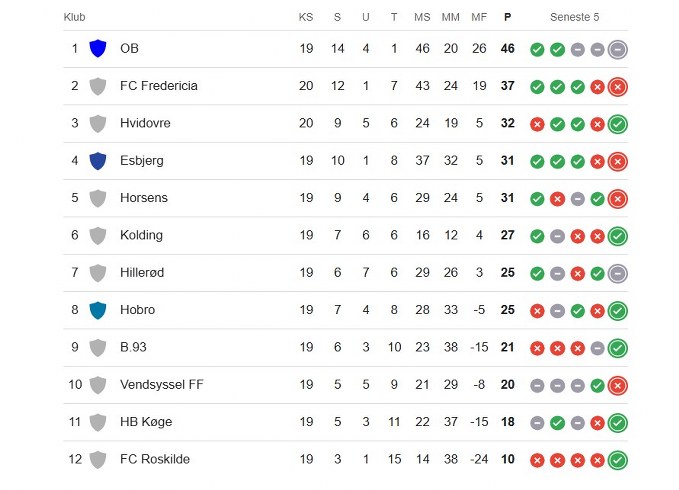Viewport: 679px width, 490px height.
Task: Click FC Fredericia's latest loss icon
Action: (x=617, y=86)
